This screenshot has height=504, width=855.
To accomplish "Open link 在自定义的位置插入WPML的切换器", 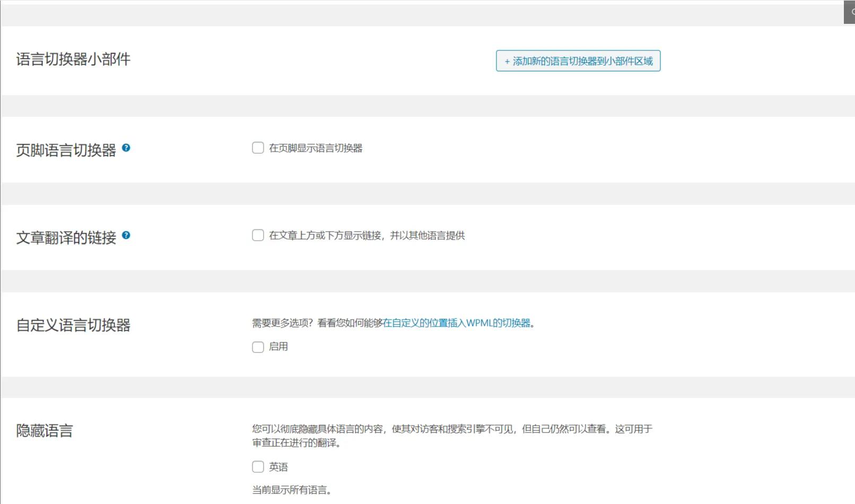I will 457,323.
